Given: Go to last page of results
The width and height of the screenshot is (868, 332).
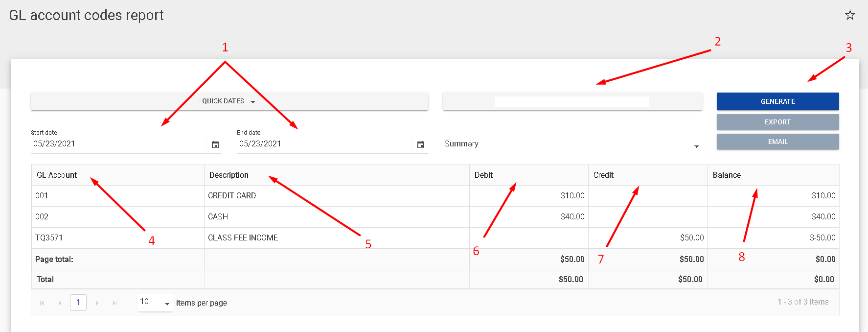Looking at the screenshot, I should (x=114, y=303).
